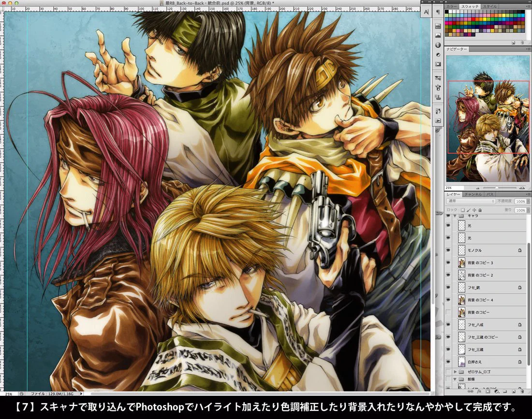Click the Navigator preview thumbnail
This screenshot has width=532, height=419.
click(488, 119)
